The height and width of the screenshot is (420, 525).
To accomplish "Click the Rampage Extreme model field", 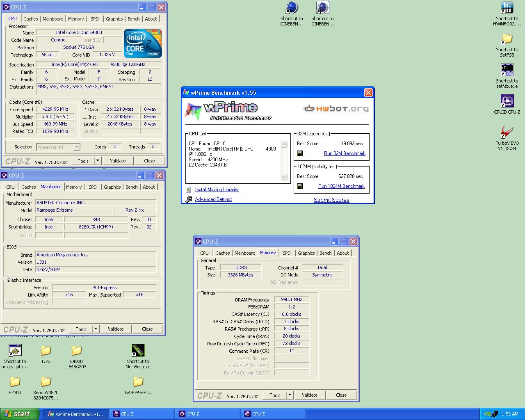I will pos(74,210).
